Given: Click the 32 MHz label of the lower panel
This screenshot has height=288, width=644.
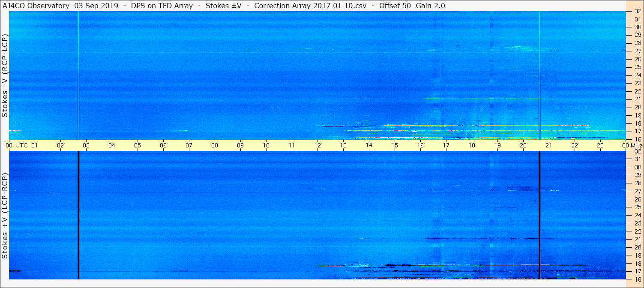Looking at the screenshot, I should tap(638, 151).
